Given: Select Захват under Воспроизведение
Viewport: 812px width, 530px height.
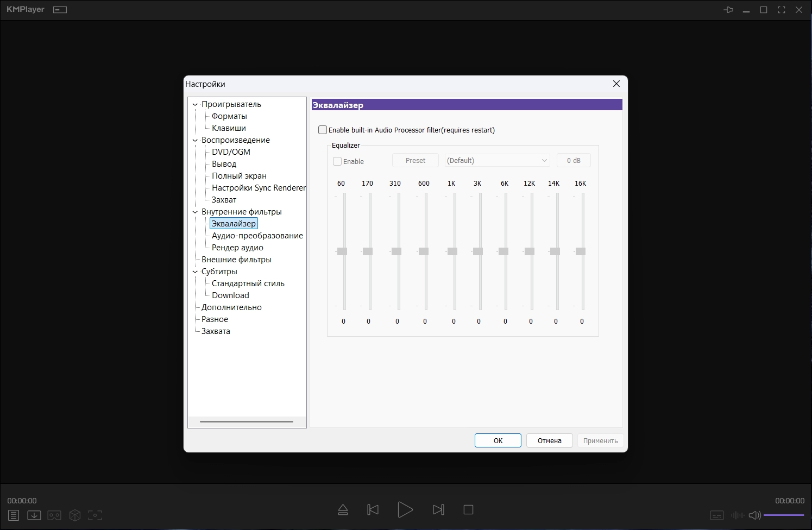Looking at the screenshot, I should (x=224, y=200).
